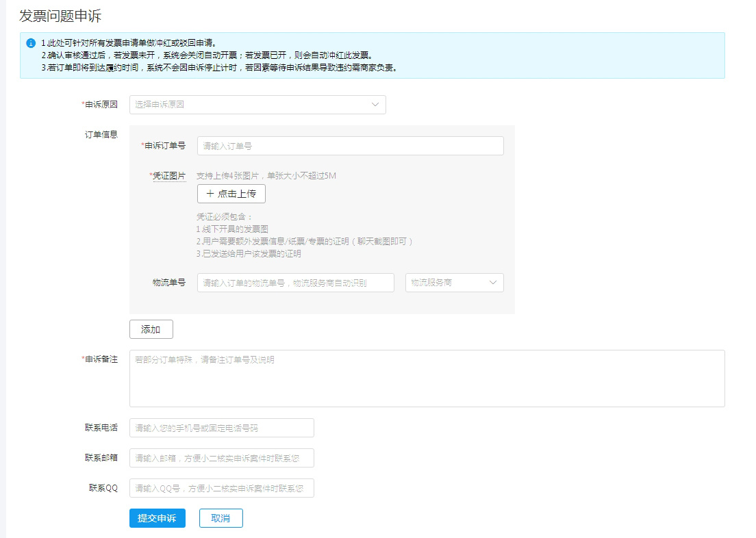Click the notice line starting with 1.此处可针对
Viewport: 756px width, 538px height.
click(129, 43)
